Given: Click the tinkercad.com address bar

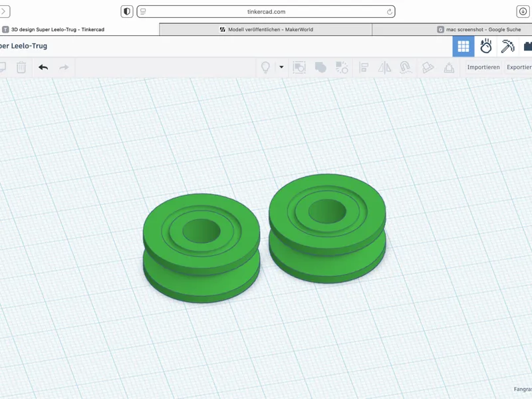Looking at the screenshot, I should coord(266,11).
